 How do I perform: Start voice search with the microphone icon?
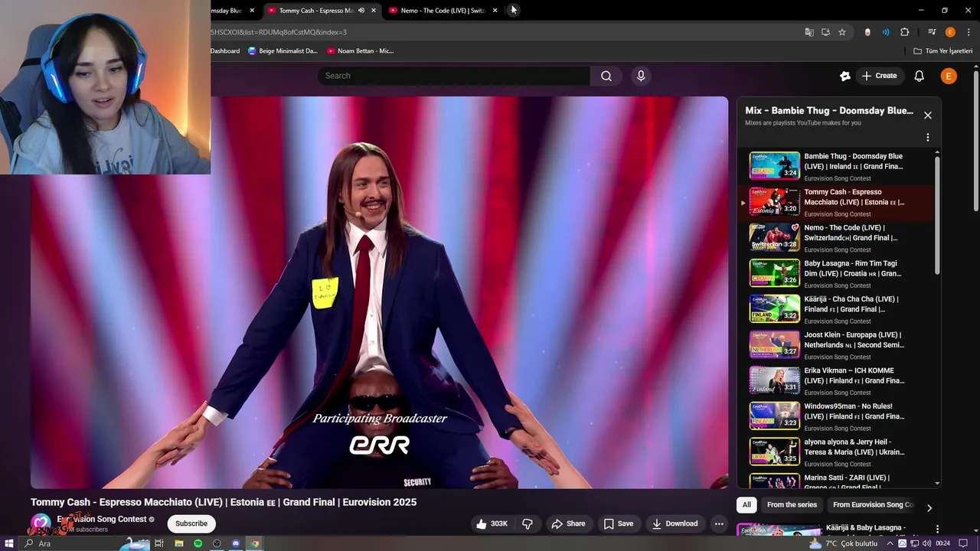641,76
